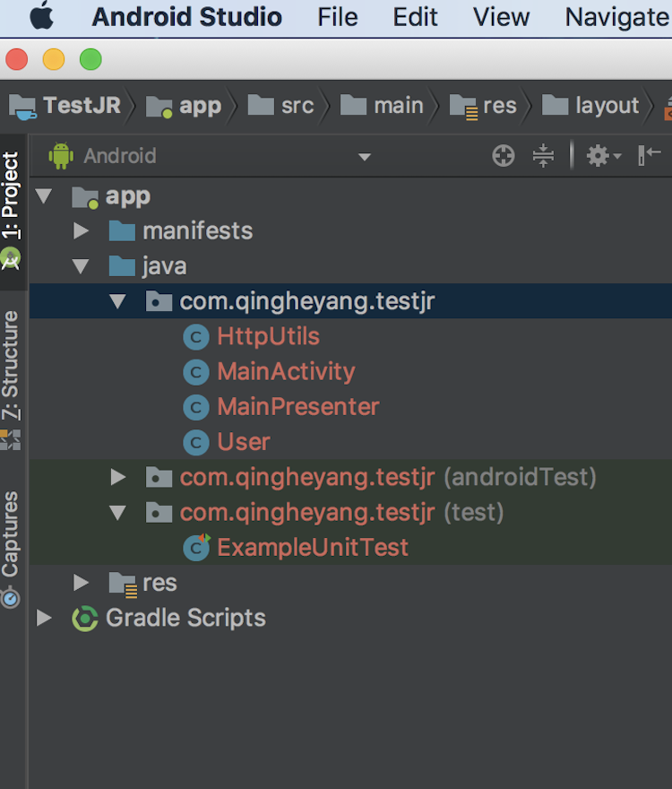The height and width of the screenshot is (789, 672).
Task: Select the User class
Action: (244, 442)
